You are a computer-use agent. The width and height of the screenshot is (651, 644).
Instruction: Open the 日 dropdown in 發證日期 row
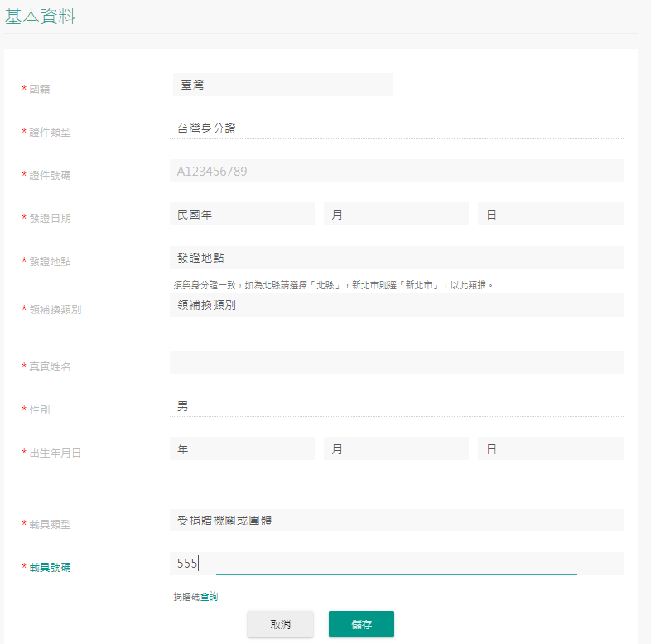coord(550,214)
